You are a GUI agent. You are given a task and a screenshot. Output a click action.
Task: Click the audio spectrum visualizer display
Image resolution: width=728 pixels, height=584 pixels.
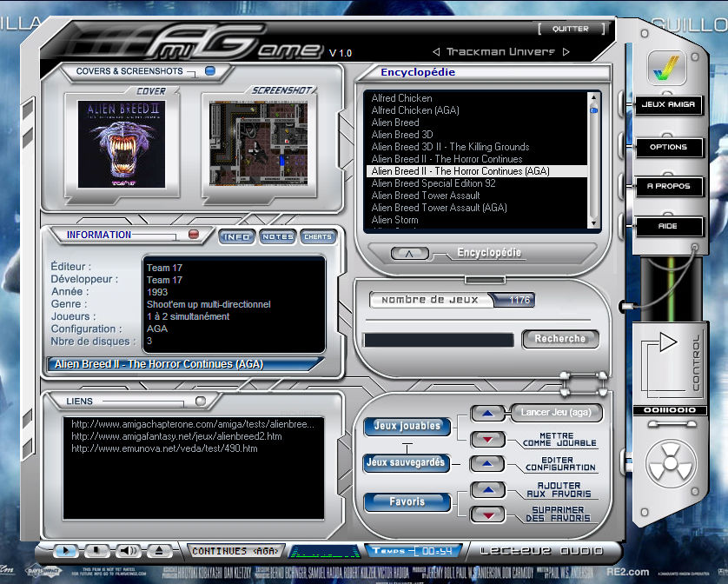[325, 552]
